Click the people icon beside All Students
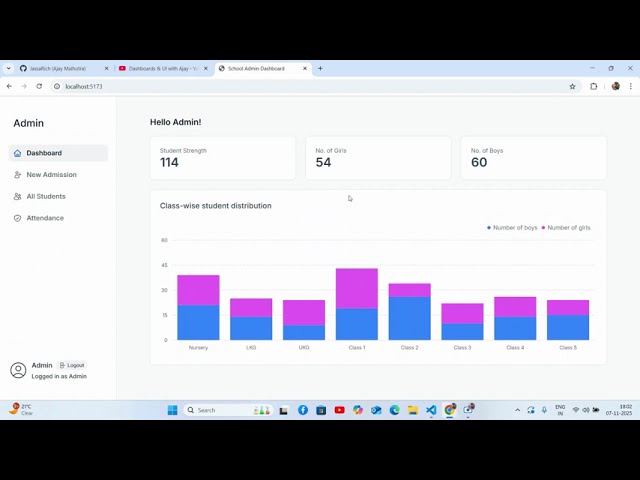 17,196
